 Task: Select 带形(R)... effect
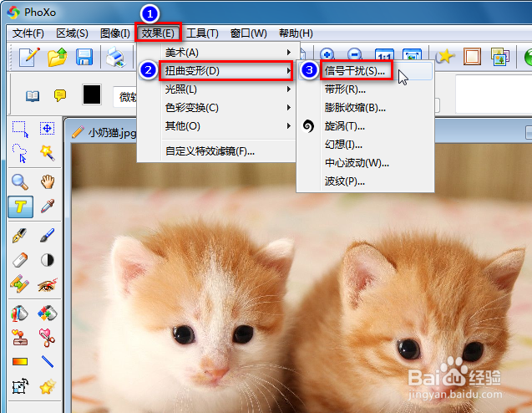point(366,89)
